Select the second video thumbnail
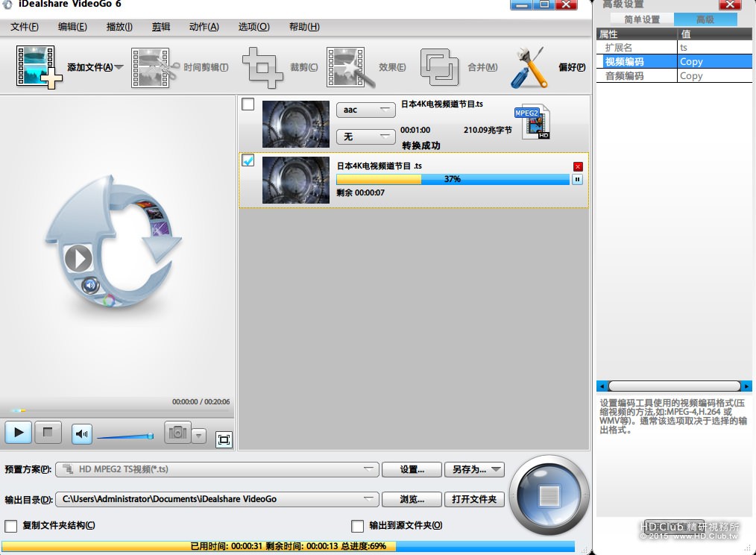The image size is (756, 555). click(295, 180)
